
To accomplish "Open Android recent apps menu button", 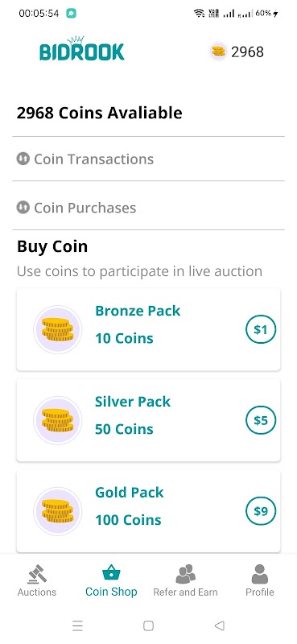I will (77, 625).
